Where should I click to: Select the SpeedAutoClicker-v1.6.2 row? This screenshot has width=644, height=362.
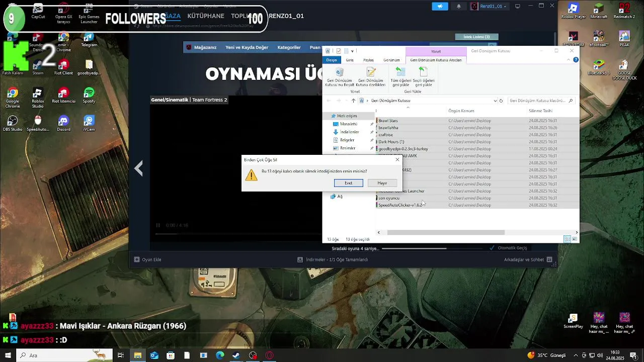point(477,205)
